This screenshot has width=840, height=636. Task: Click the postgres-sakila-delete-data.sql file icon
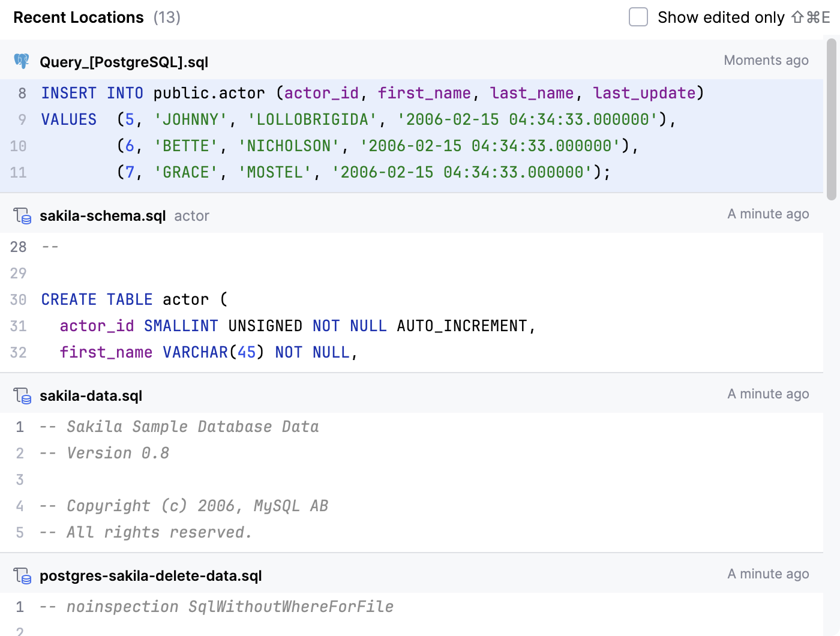pos(22,575)
